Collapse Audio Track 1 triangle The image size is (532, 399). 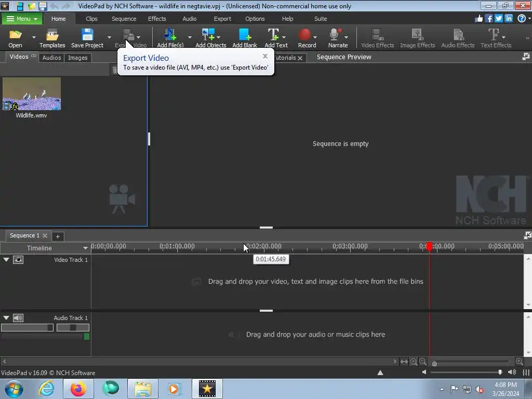click(6, 318)
